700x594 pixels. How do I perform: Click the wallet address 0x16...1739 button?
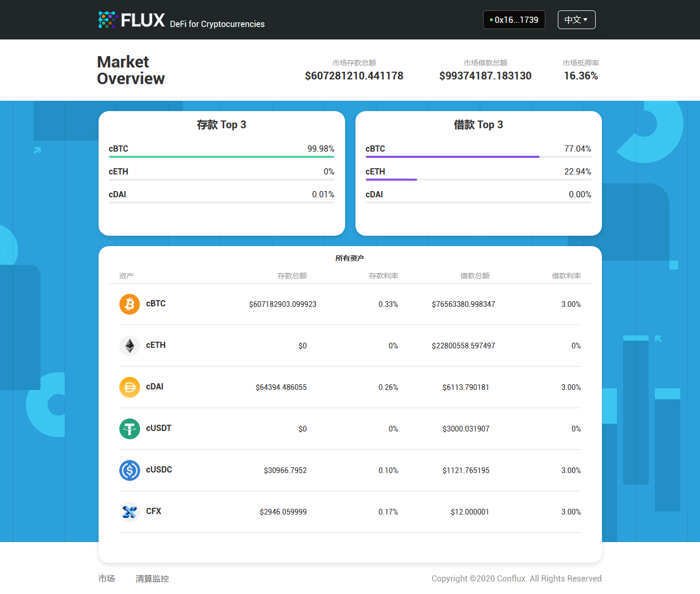(514, 20)
